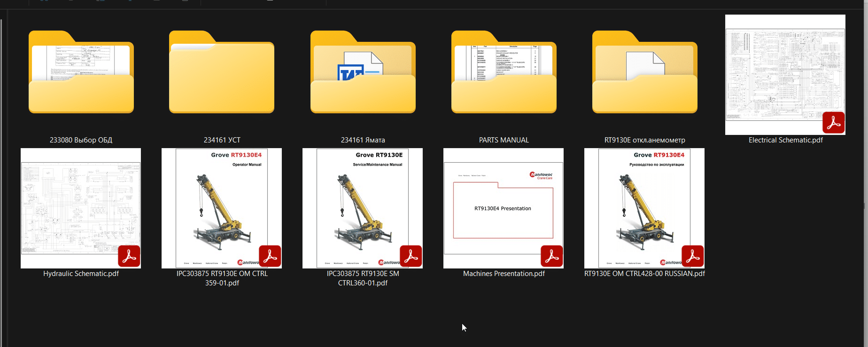
Task: Select the 233080 Выбор ОБД folder icon
Action: coord(81,72)
